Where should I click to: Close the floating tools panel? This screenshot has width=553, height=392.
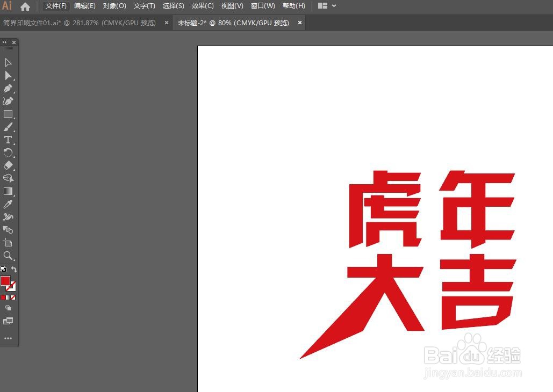14,42
